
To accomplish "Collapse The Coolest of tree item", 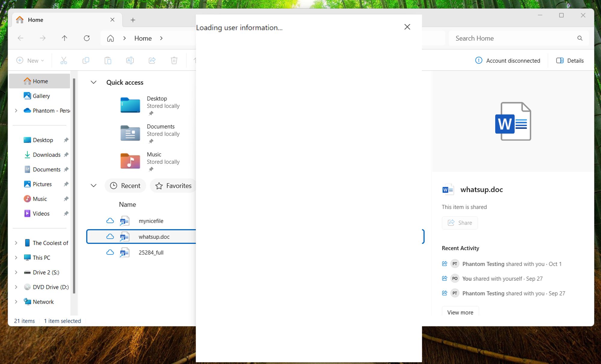I will coord(16,243).
